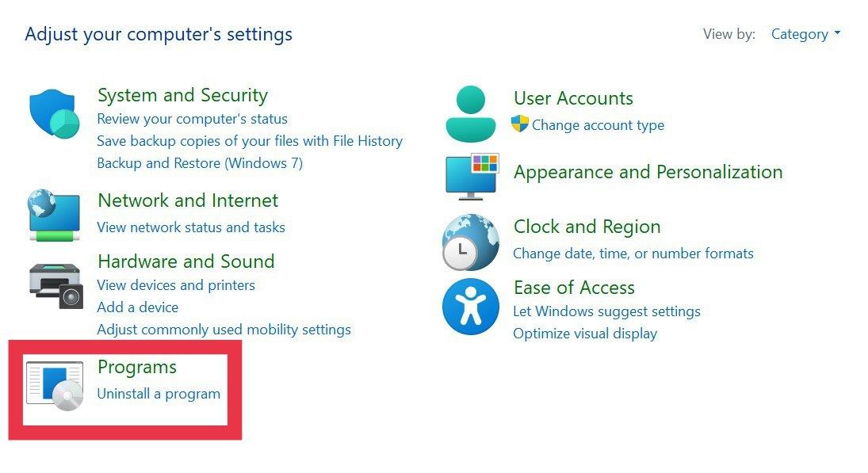Click Uninstall a program link
Screen dimensions: 868x473
[159, 393]
